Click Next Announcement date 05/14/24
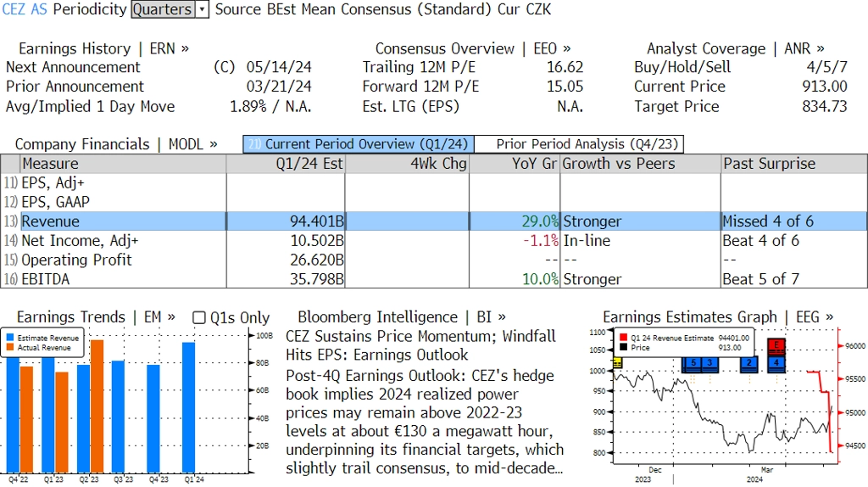This screenshot has width=868, height=487. tap(279, 68)
